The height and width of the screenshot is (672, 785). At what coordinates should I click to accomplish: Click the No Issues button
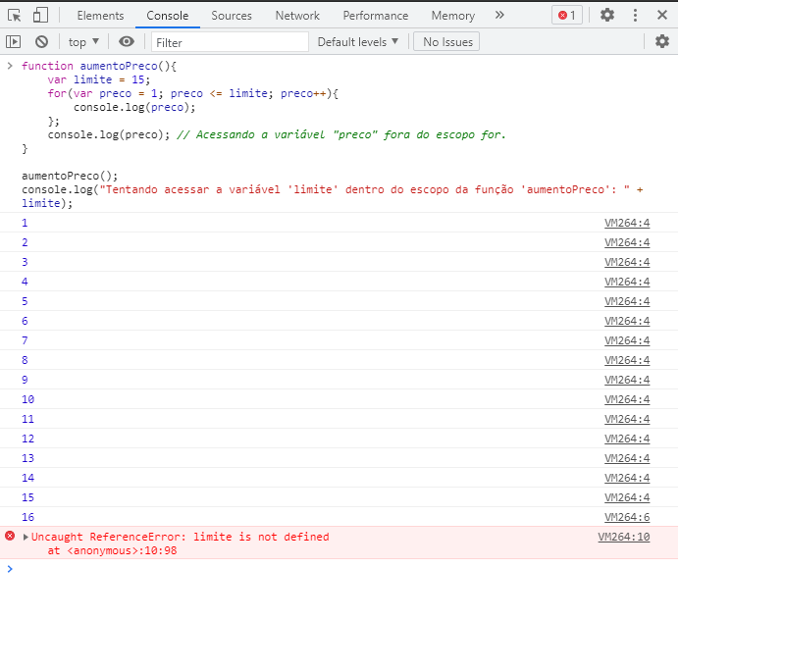(446, 42)
